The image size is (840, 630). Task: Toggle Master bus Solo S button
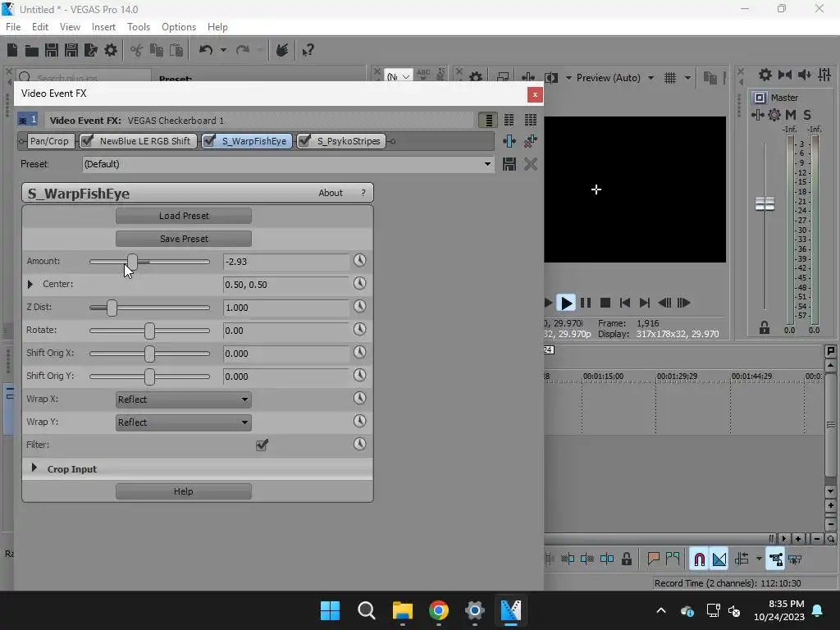coord(807,115)
